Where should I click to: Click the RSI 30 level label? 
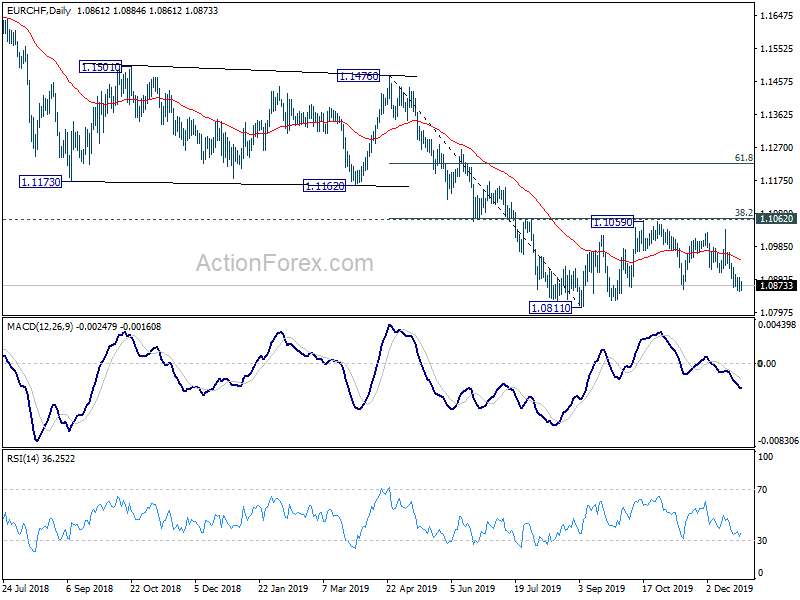[762, 541]
